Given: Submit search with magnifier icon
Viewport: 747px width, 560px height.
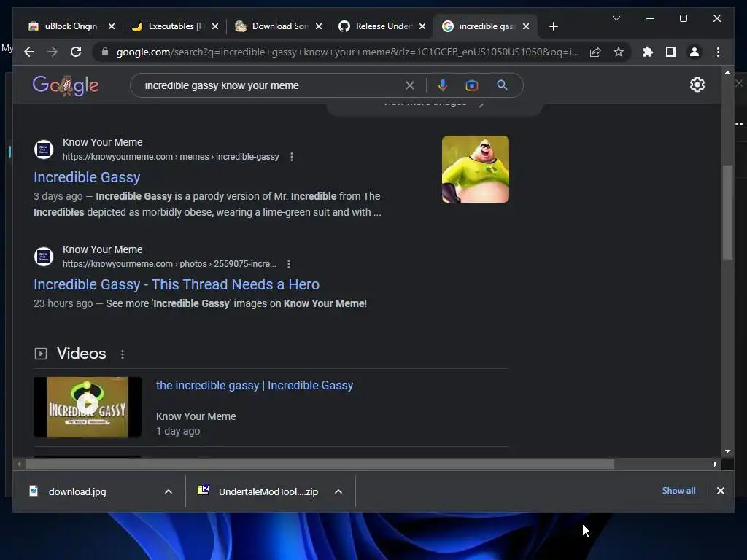Looking at the screenshot, I should 502,85.
